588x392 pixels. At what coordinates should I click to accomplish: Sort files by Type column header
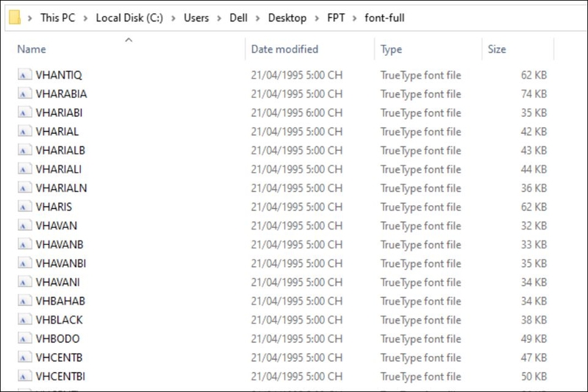(x=391, y=49)
